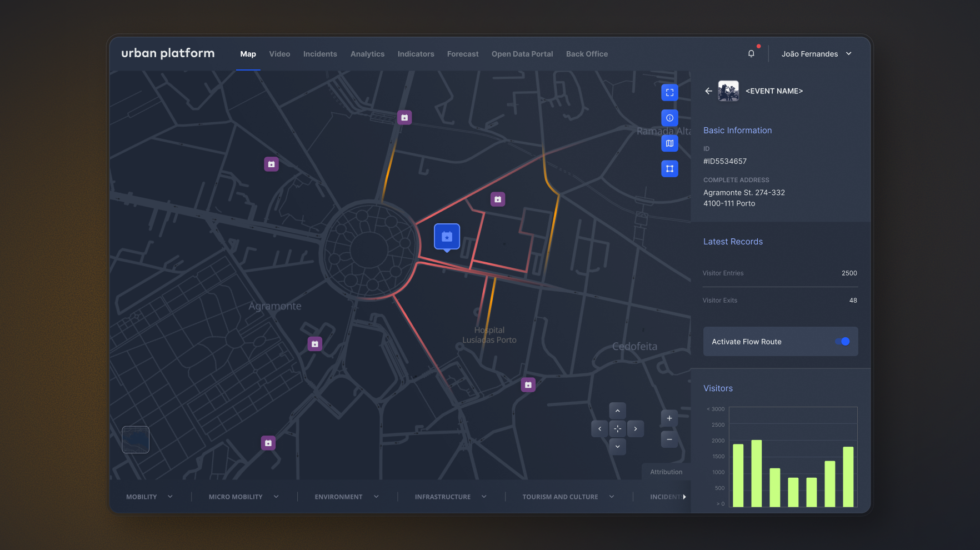Click the map layers icon button
The image size is (980, 550).
click(x=669, y=143)
